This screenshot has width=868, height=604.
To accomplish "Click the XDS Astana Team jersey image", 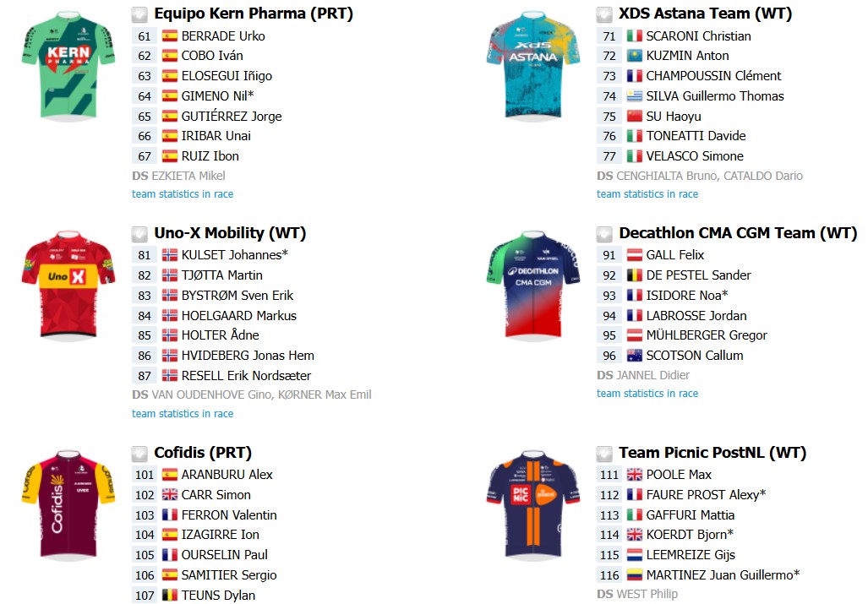I will point(533,66).
